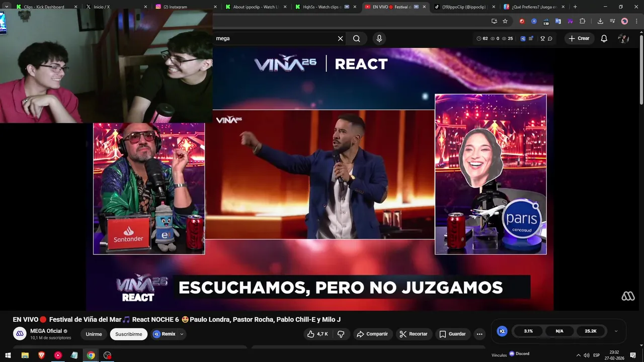Open Google Chrome from the taskbar
644x362 pixels.
coord(91,355)
